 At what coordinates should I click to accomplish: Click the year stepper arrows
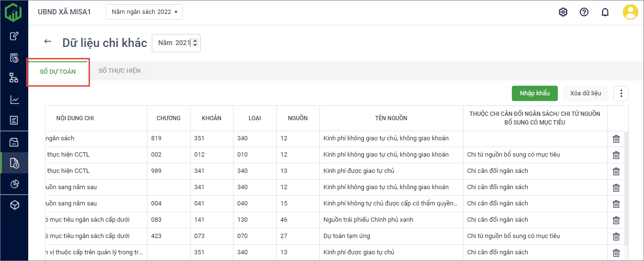coord(195,43)
